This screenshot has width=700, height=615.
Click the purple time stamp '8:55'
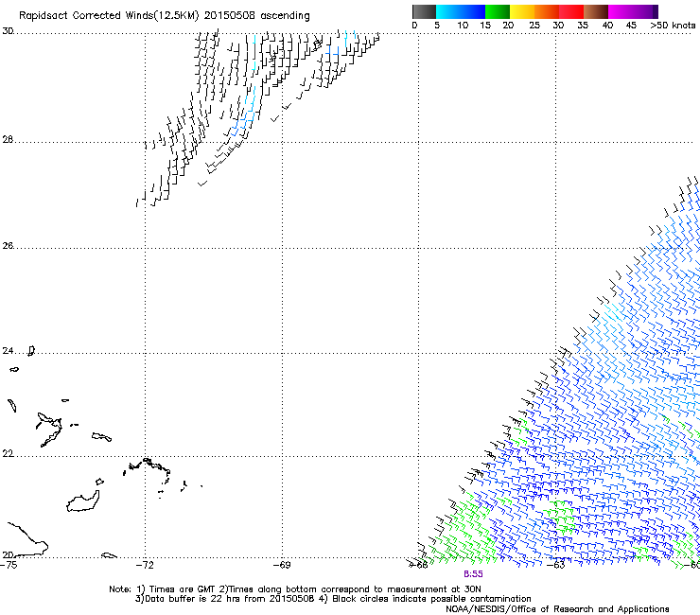point(473,574)
